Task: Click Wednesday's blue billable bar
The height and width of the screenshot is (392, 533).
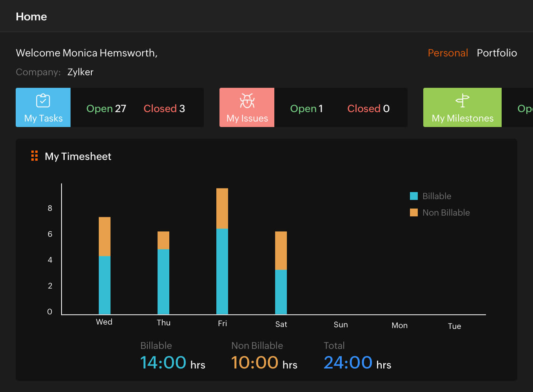Action: (105, 285)
